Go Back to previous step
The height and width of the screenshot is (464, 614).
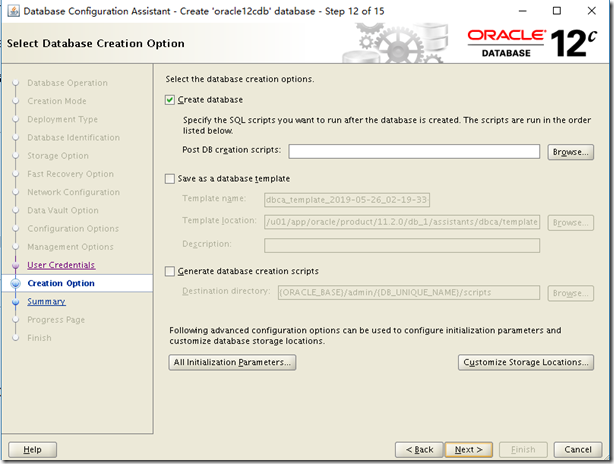click(x=419, y=450)
